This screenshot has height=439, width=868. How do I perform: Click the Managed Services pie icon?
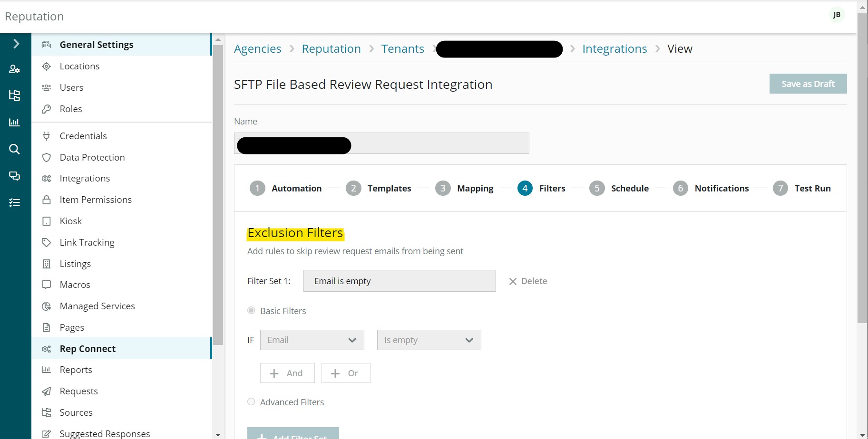pos(46,306)
